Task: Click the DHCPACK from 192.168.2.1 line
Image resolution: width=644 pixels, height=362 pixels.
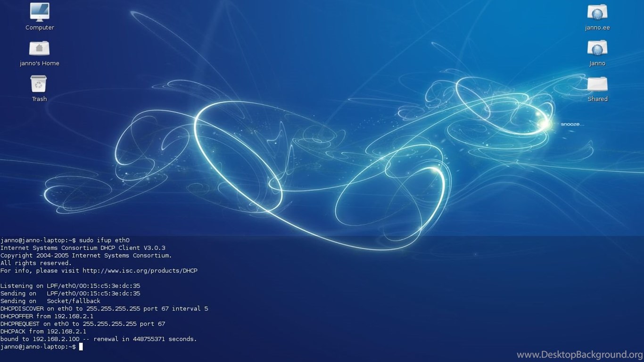Action: coord(43,331)
